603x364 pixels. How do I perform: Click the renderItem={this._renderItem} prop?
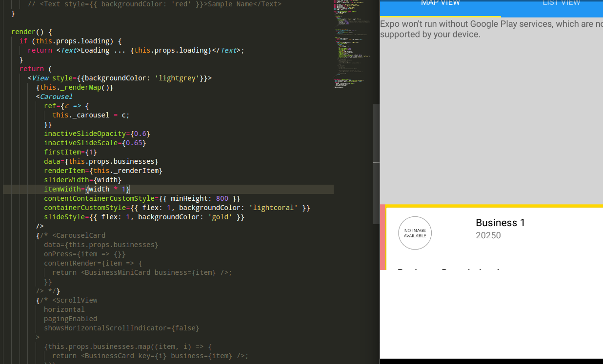coord(102,171)
